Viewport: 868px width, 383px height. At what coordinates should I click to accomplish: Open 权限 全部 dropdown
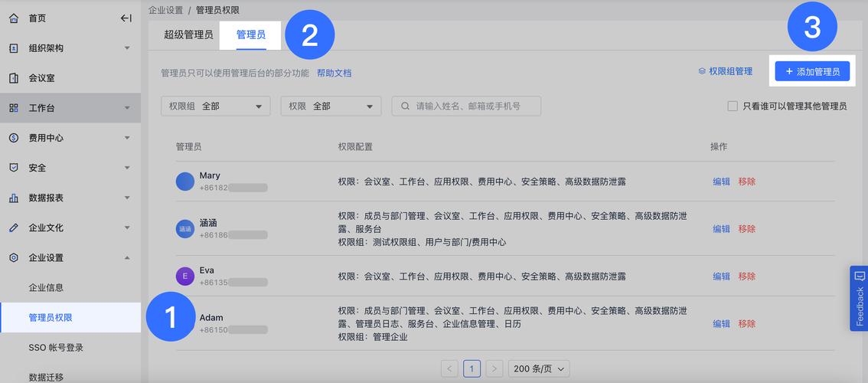pos(331,106)
